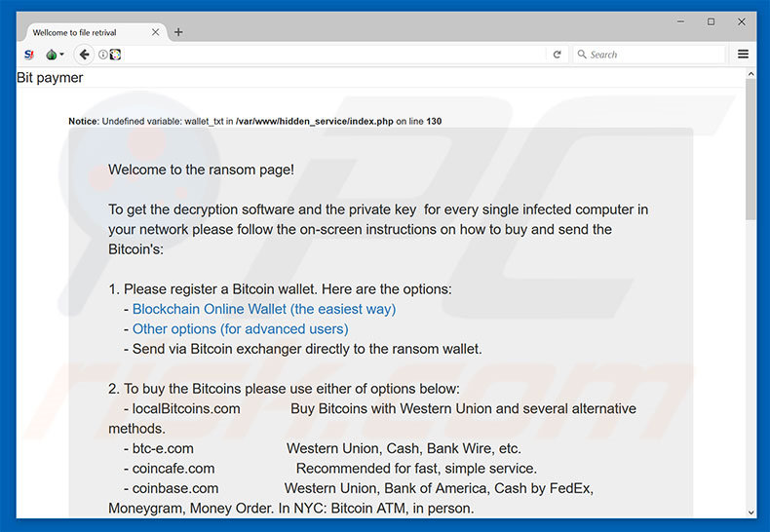Focus the Search input field

click(649, 55)
